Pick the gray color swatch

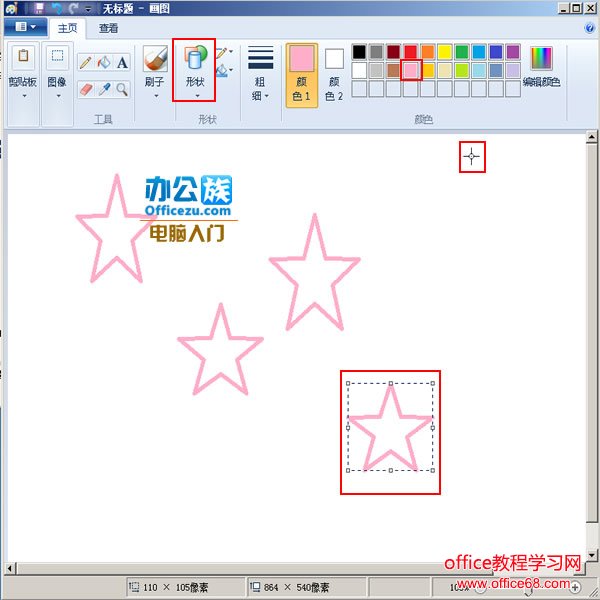point(376,52)
